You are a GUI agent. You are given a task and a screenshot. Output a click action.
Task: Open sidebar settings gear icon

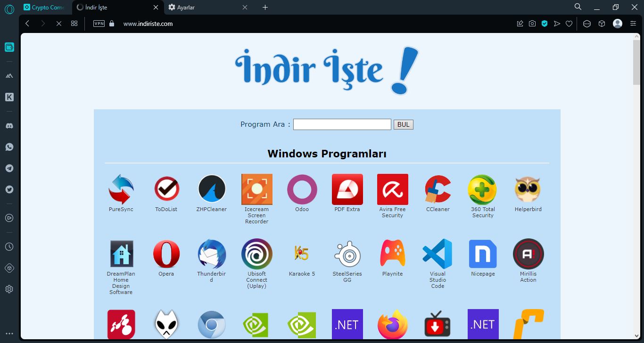[x=9, y=289]
